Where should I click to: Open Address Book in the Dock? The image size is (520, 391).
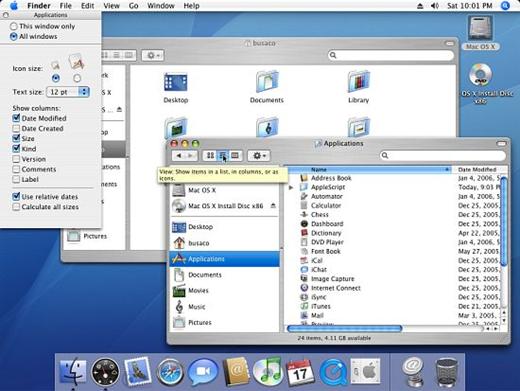[x=236, y=371]
